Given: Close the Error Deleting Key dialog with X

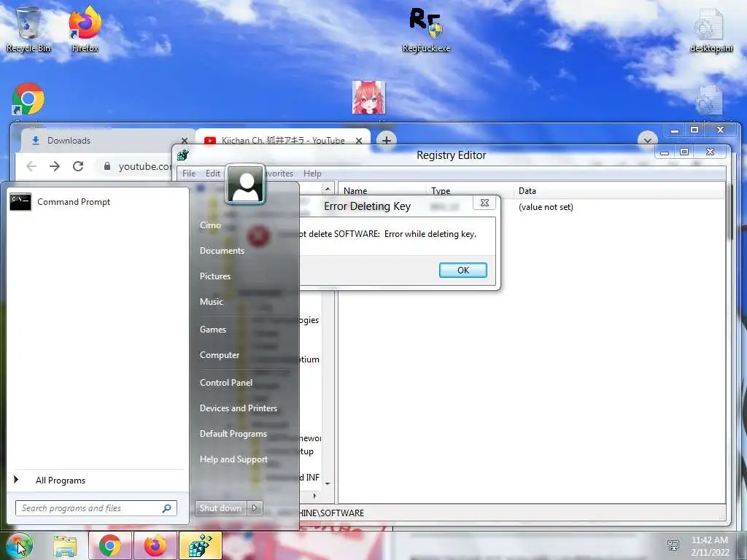Looking at the screenshot, I should pyautogui.click(x=484, y=203).
